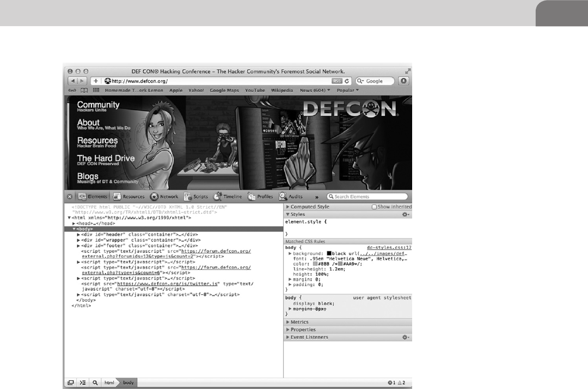Click the Timeline panel icon
The image size is (588, 389).
217,196
